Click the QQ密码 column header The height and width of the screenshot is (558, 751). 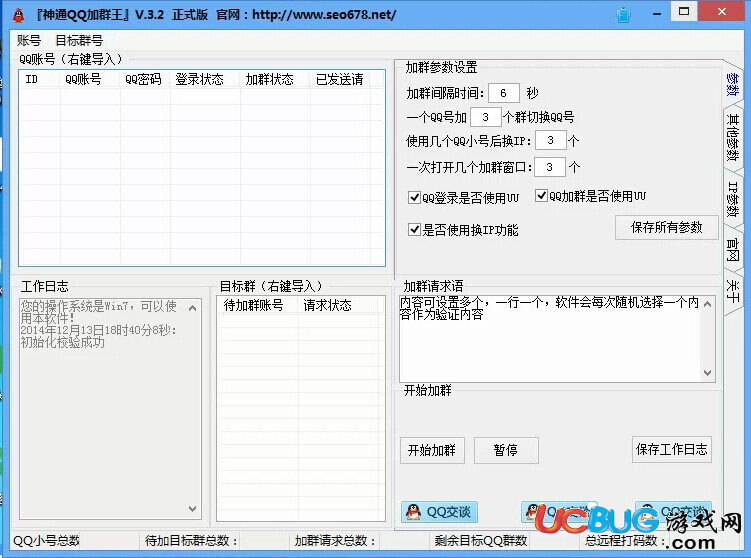click(x=145, y=79)
